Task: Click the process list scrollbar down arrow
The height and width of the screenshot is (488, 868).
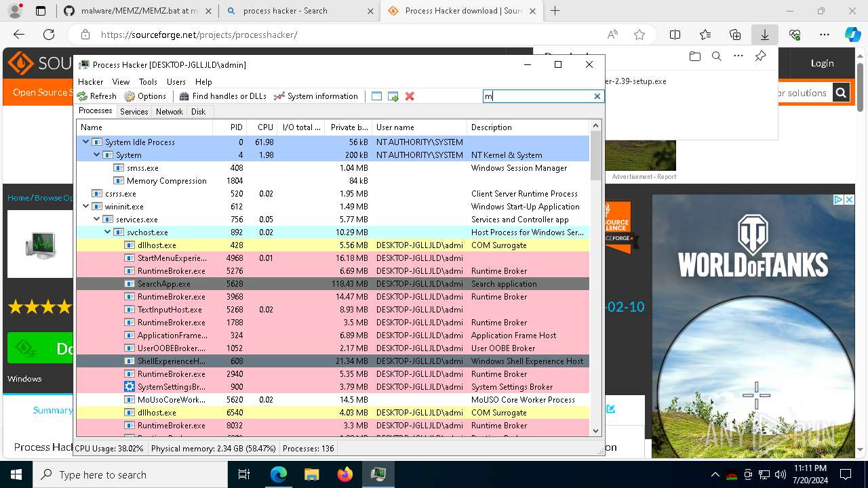Action: coord(596,430)
